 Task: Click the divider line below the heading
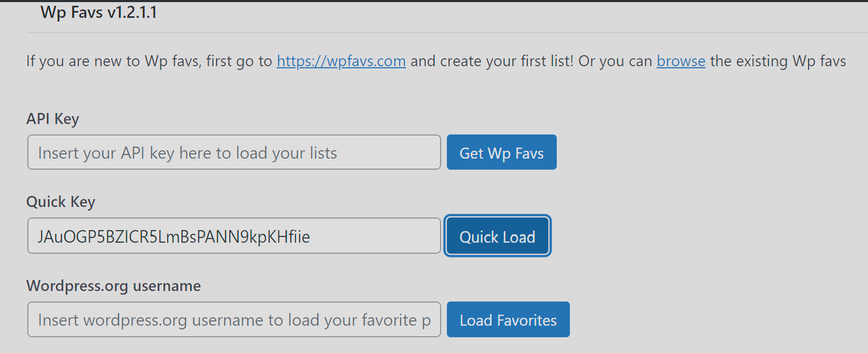[447, 33]
